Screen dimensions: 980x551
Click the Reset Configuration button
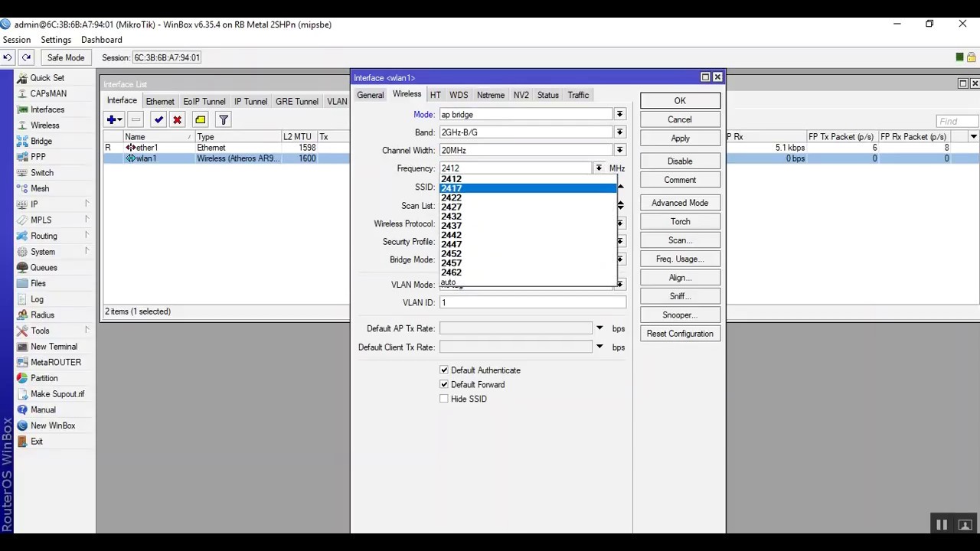[680, 334]
